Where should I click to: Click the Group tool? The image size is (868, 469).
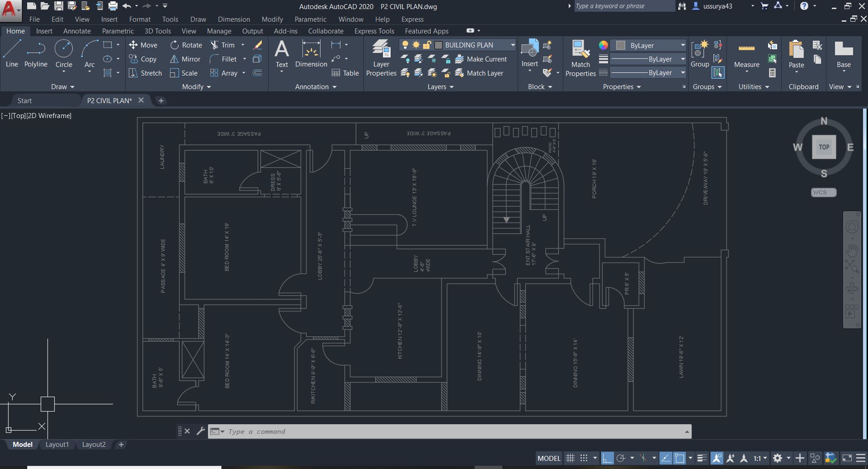tap(699, 54)
